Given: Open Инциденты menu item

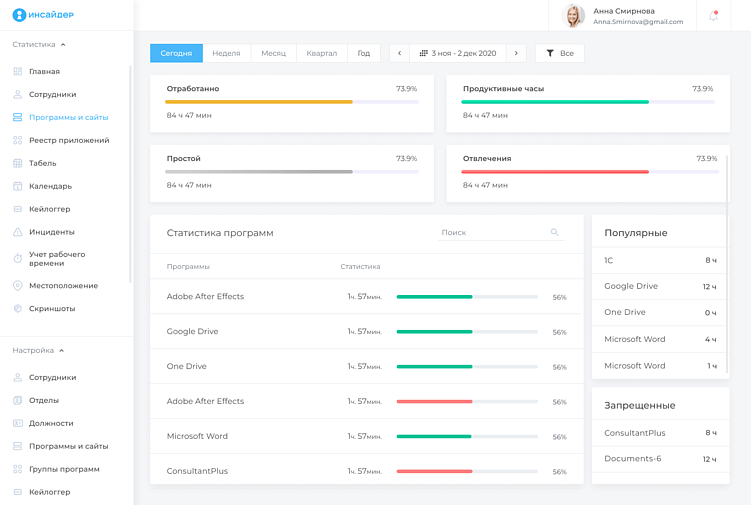Looking at the screenshot, I should (52, 232).
